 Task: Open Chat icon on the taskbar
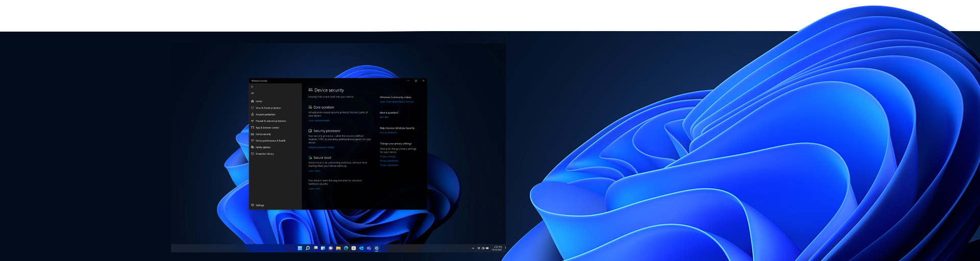point(331,248)
